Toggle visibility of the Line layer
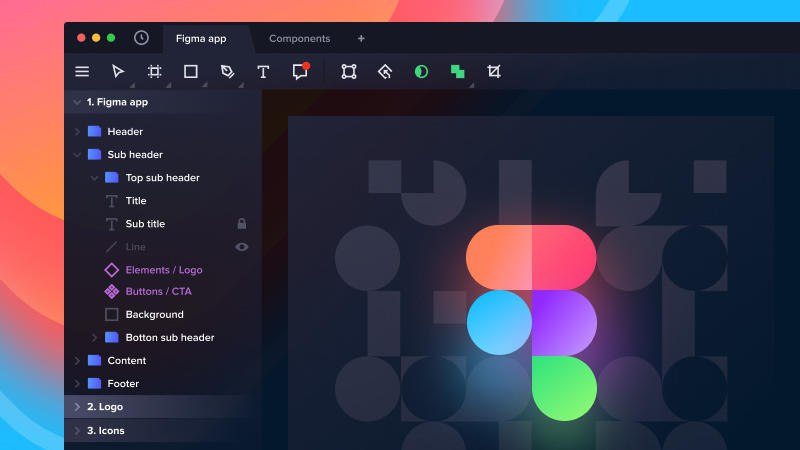This screenshot has width=800, height=450. point(242,247)
